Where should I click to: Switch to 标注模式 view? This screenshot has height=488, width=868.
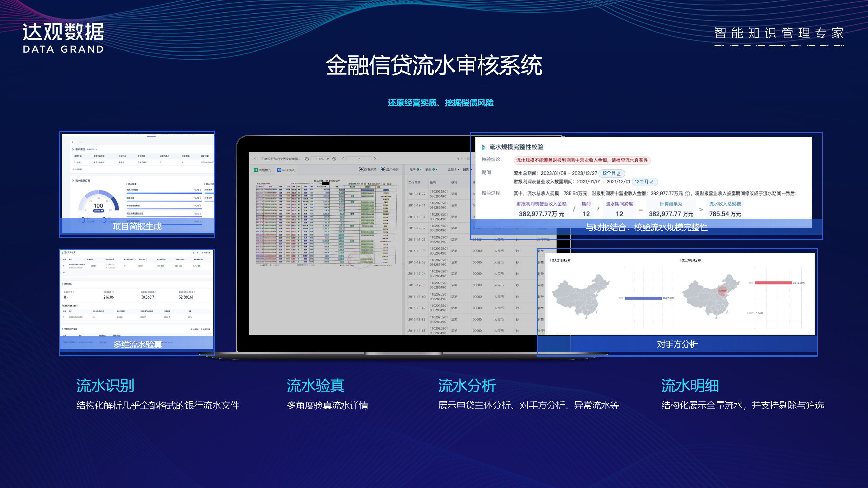click(x=285, y=170)
